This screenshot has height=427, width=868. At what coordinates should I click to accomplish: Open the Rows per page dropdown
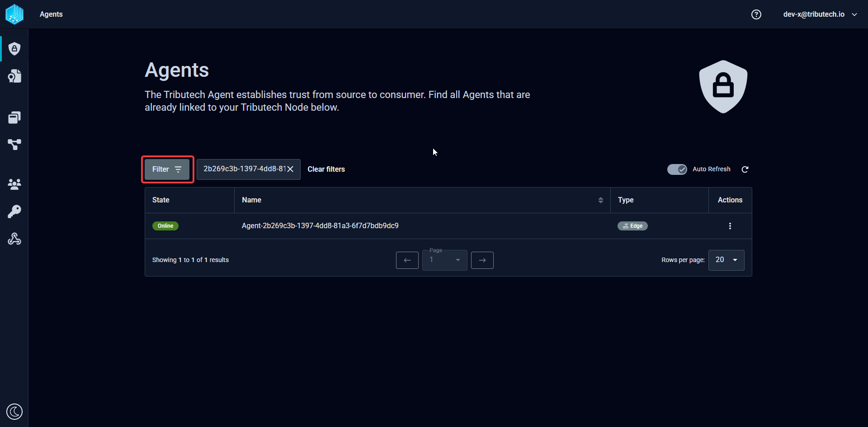point(726,260)
